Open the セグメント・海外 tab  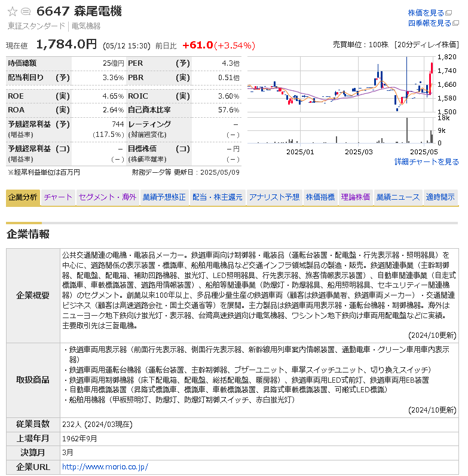pos(108,197)
